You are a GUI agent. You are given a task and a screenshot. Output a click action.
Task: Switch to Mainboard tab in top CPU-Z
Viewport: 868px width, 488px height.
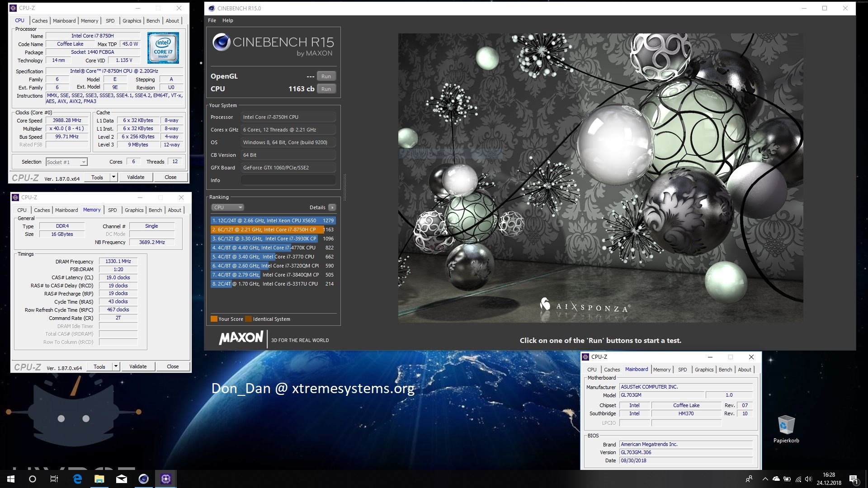(64, 21)
